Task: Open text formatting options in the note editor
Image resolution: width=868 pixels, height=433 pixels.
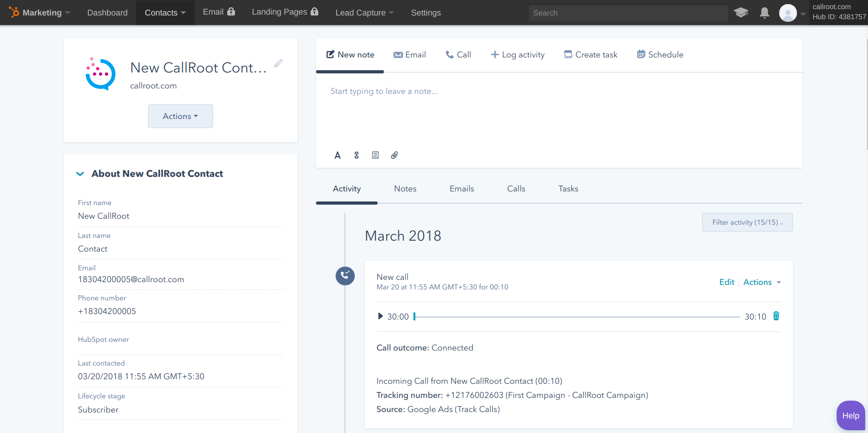Action: (x=337, y=155)
